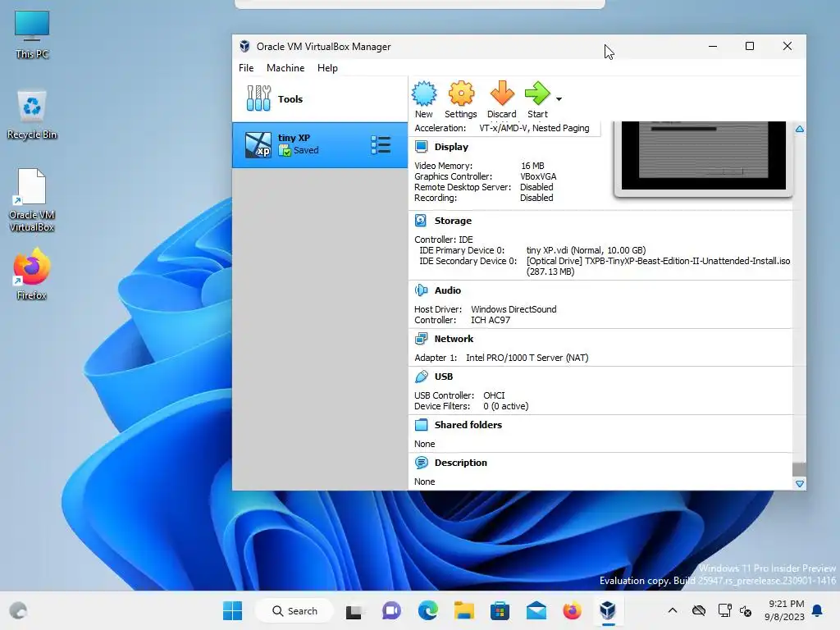This screenshot has height=630, width=840.
Task: Open the Network settings header link
Action: [454, 339]
